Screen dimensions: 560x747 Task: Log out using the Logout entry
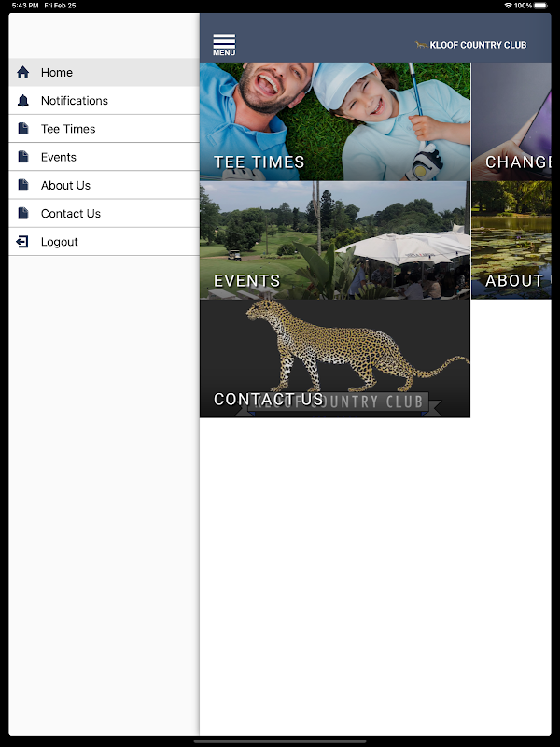(x=104, y=242)
